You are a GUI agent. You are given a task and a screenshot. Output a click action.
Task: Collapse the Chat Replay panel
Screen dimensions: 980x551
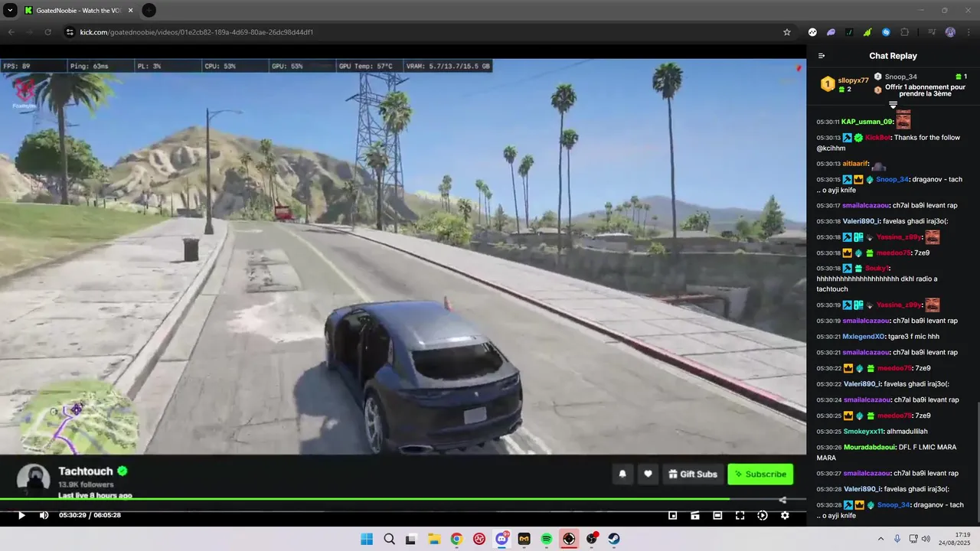pyautogui.click(x=822, y=56)
